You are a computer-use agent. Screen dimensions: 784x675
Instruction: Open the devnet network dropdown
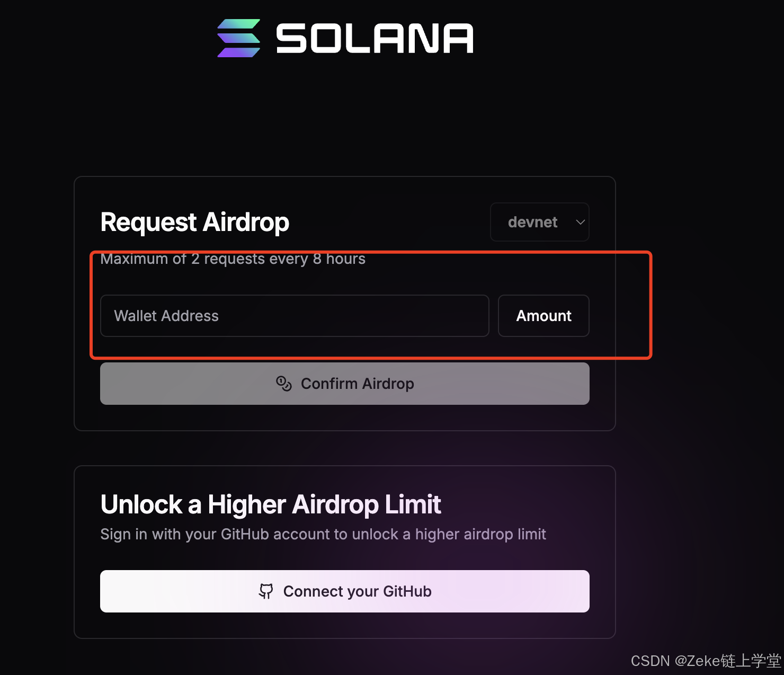pos(539,222)
